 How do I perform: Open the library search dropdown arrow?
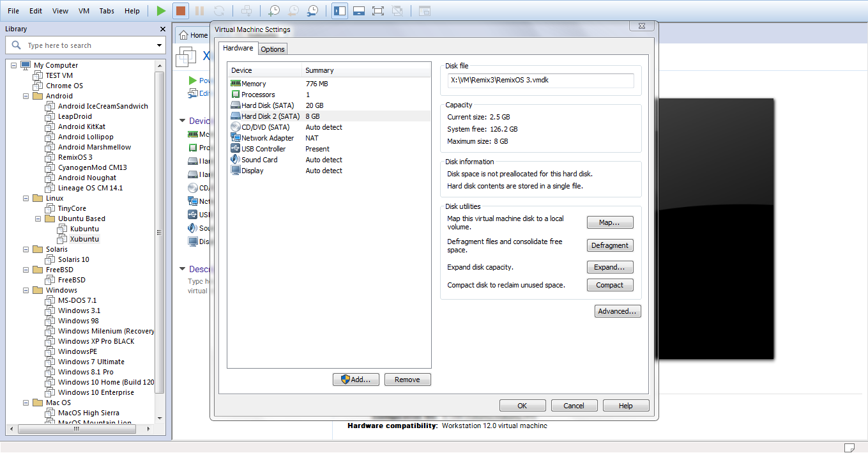coord(159,45)
